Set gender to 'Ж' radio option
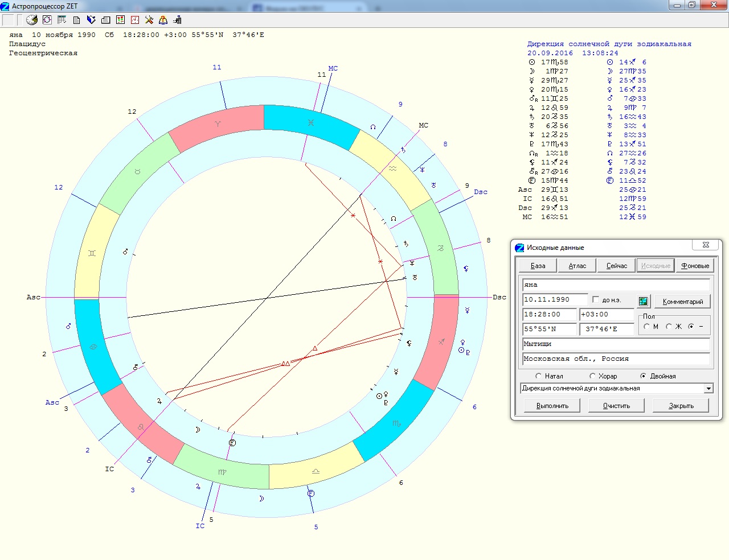729x560 pixels. coord(669,327)
